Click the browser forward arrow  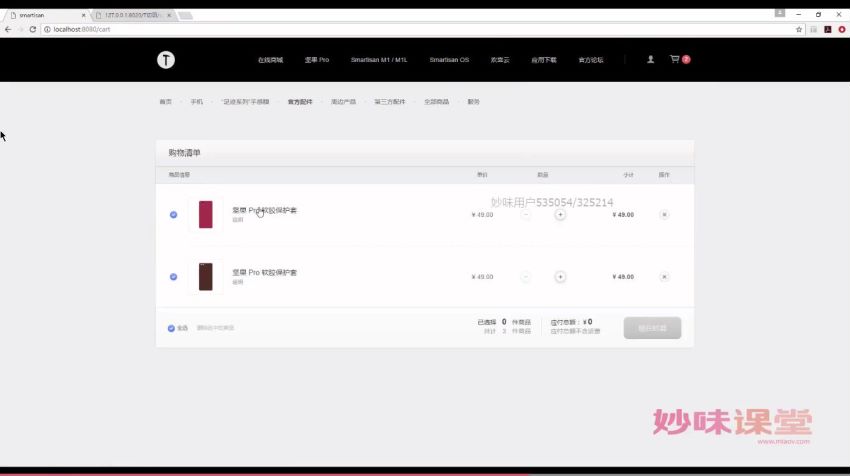click(x=20, y=29)
